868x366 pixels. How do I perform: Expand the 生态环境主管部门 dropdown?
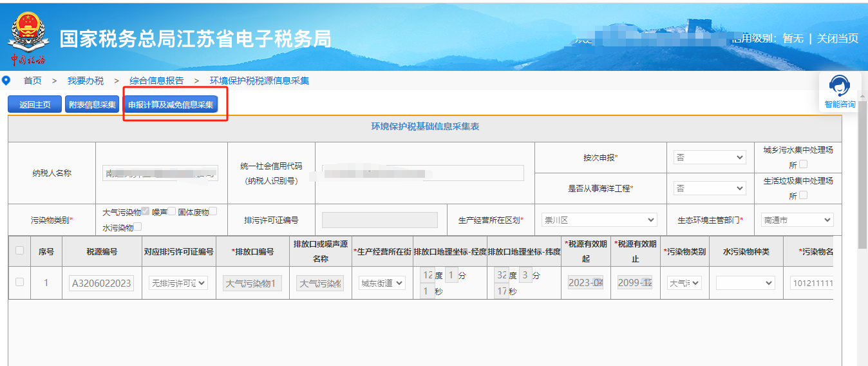coord(797,220)
